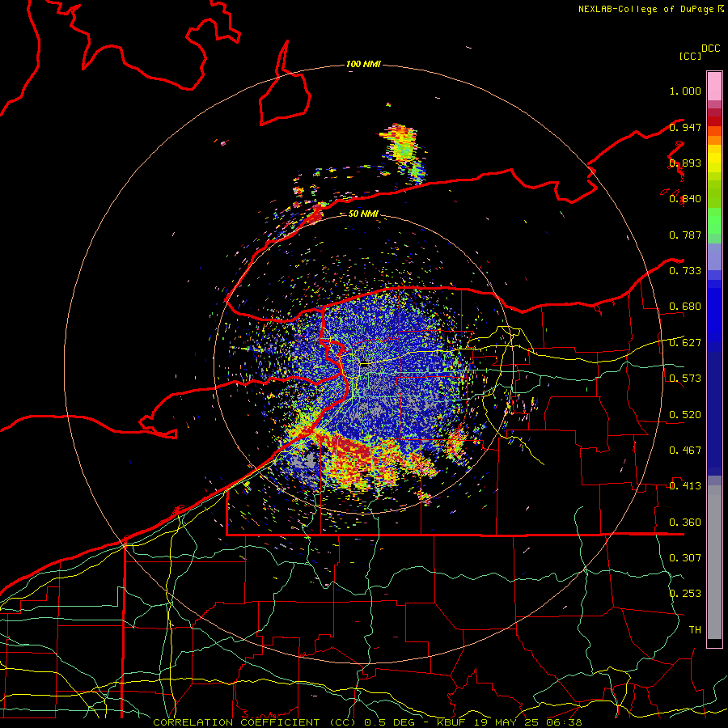
Task: Select the 0.573 scale value
Action: pos(685,379)
